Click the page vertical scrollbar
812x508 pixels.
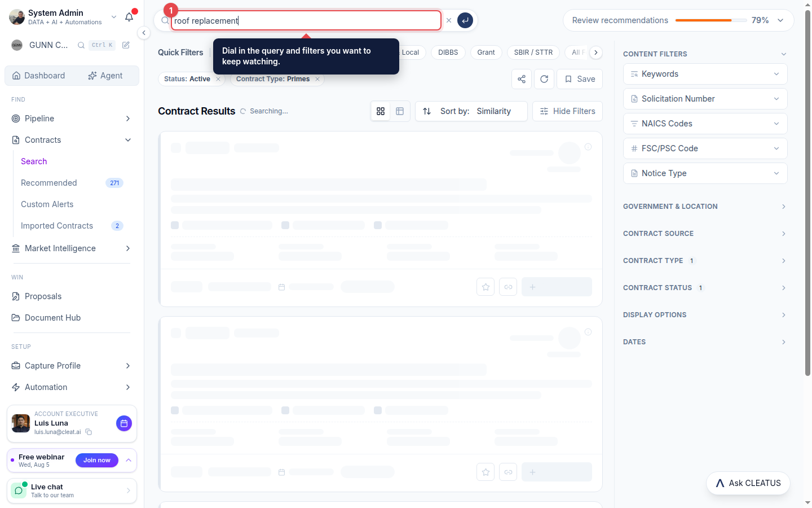coord(807,192)
